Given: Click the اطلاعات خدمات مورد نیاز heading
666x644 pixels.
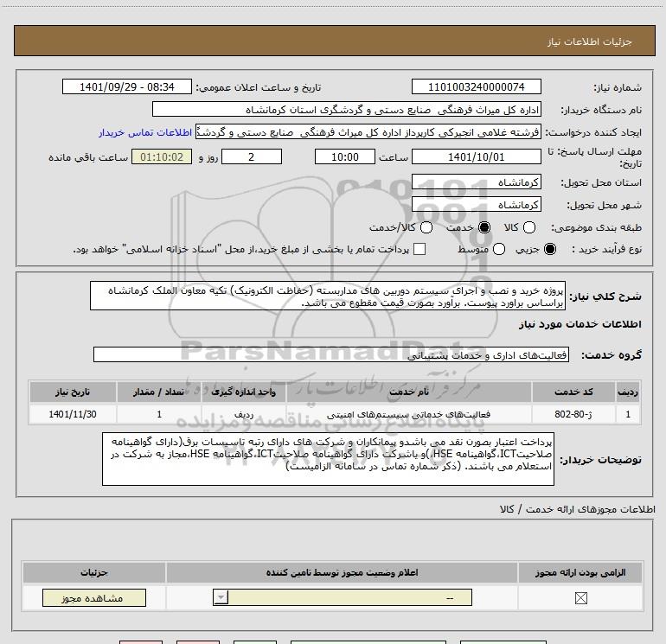Looking at the screenshot, I should [580, 324].
